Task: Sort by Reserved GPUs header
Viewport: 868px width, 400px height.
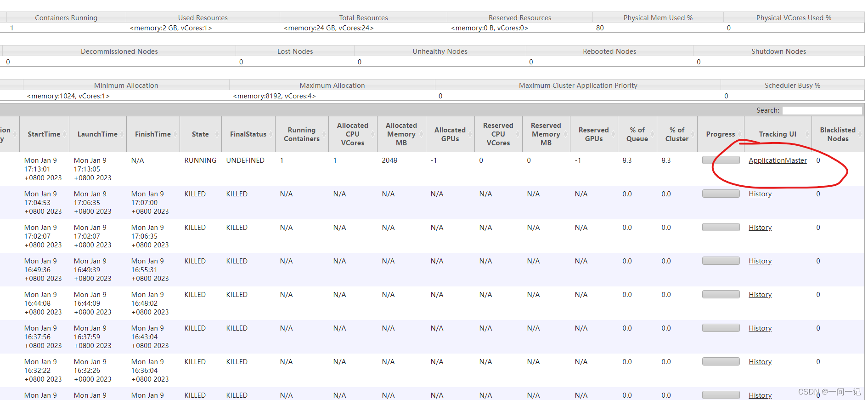Action: [594, 134]
